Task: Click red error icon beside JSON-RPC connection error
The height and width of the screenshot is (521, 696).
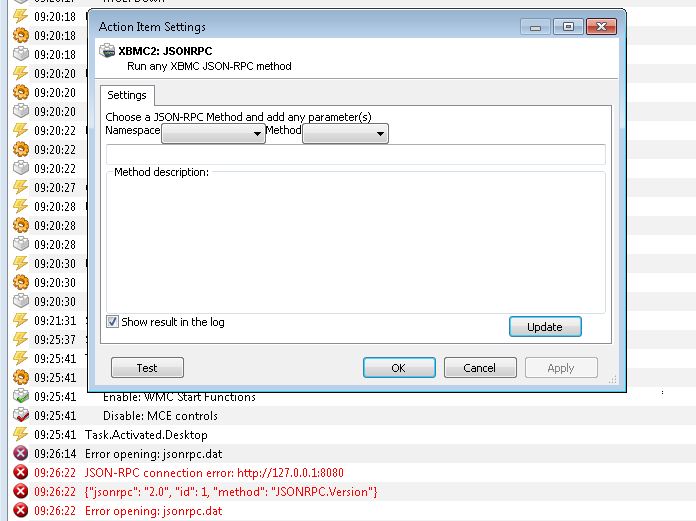Action: [20, 473]
